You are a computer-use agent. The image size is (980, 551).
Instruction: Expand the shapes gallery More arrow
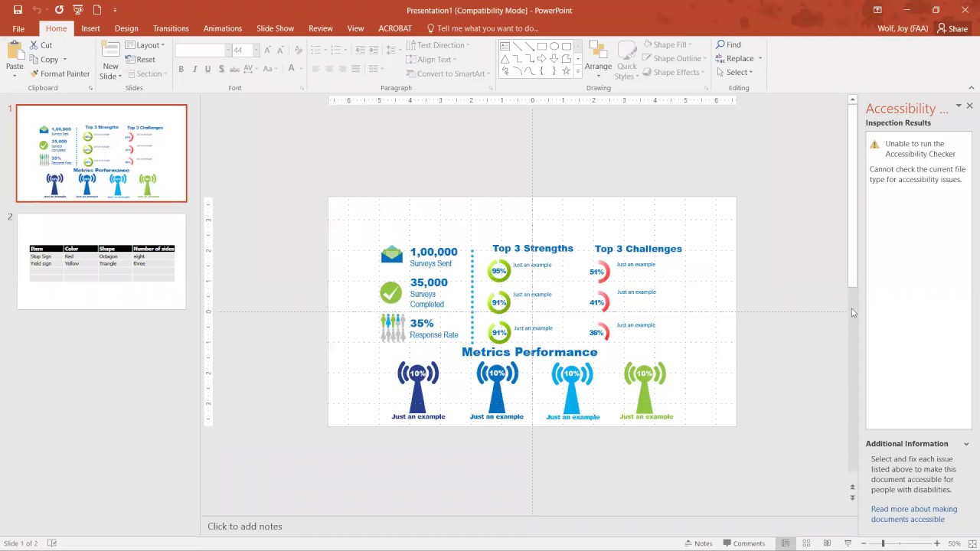coord(578,71)
